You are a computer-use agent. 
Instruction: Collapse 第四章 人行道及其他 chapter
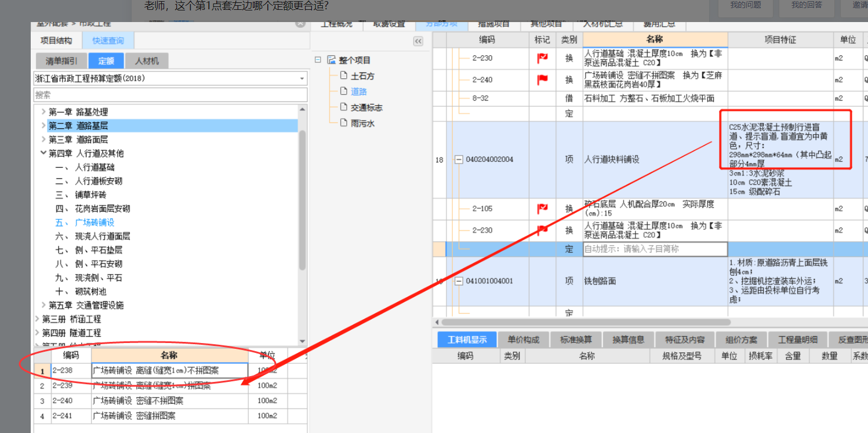[43, 153]
